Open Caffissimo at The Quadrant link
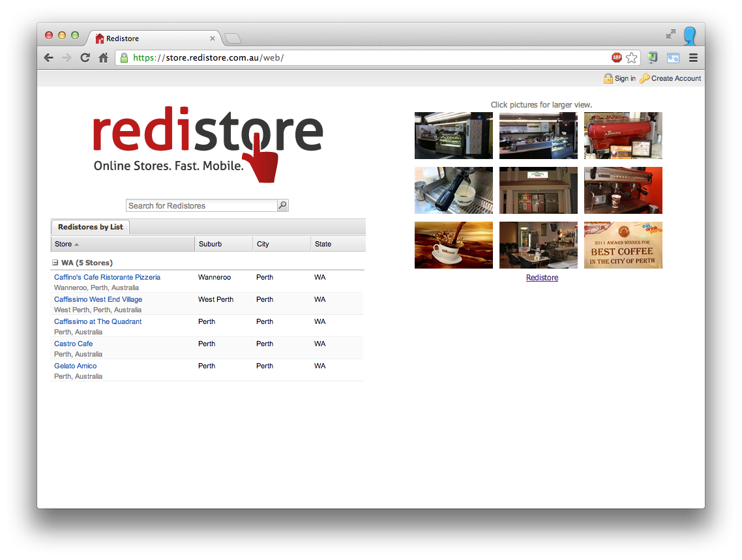Image resolution: width=742 pixels, height=560 pixels. click(x=98, y=321)
